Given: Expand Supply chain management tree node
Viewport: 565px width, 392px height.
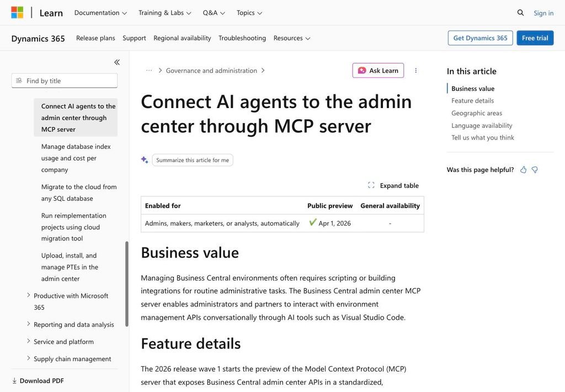Looking at the screenshot, I should [29, 358].
